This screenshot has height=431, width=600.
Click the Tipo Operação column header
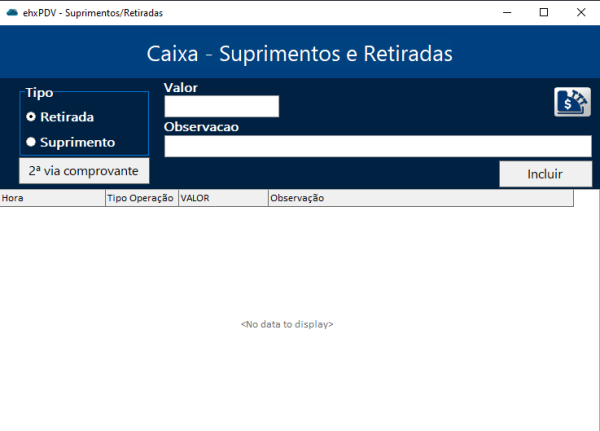coord(141,198)
